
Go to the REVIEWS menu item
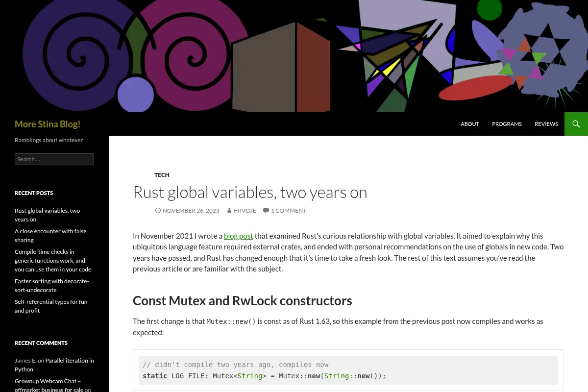tap(546, 124)
